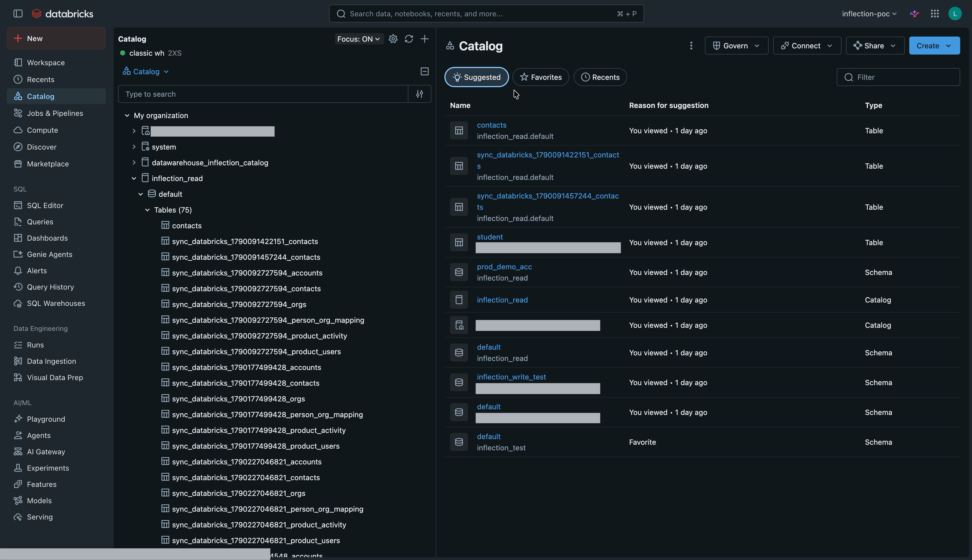This screenshot has width=972, height=560.
Task: Open the Connect dropdown
Action: (807, 46)
